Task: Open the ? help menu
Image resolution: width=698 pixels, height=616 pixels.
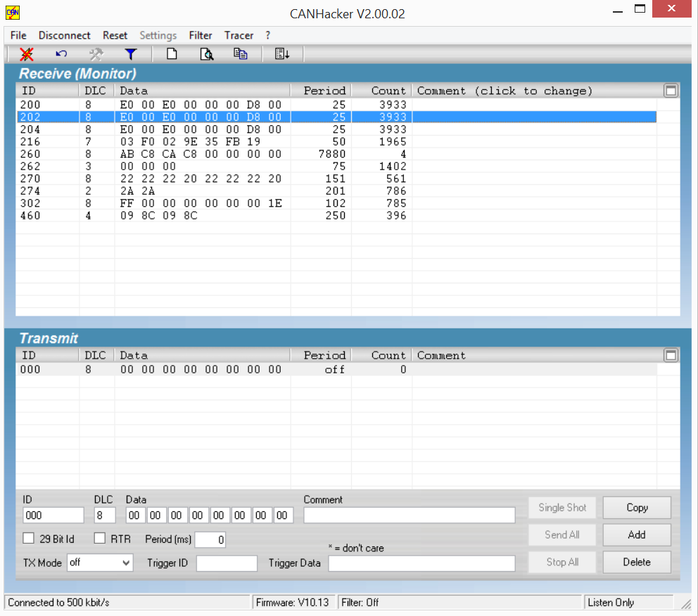Action: 267,35
